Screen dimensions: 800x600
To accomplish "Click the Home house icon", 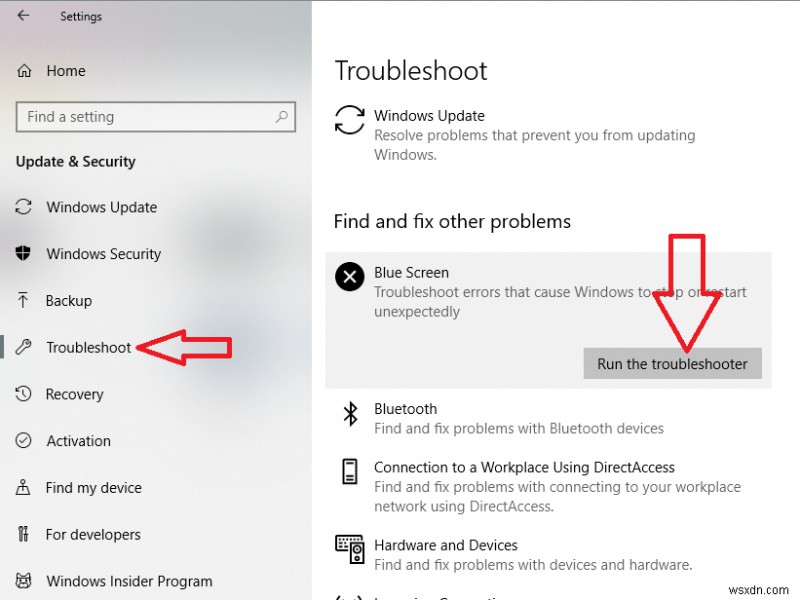I will (x=23, y=70).
